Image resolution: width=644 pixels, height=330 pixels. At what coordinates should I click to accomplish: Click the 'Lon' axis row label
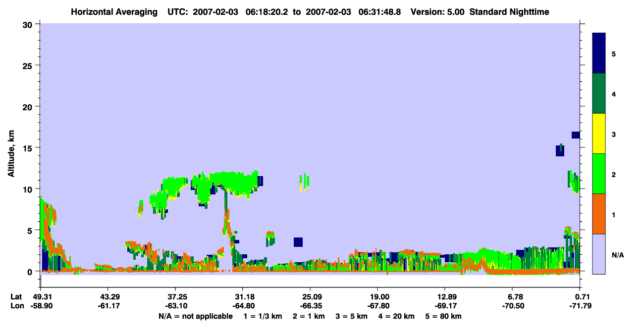point(16,306)
